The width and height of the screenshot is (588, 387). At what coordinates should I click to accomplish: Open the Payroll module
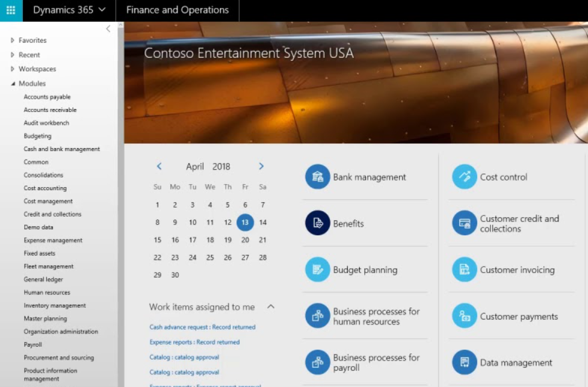[x=33, y=345]
